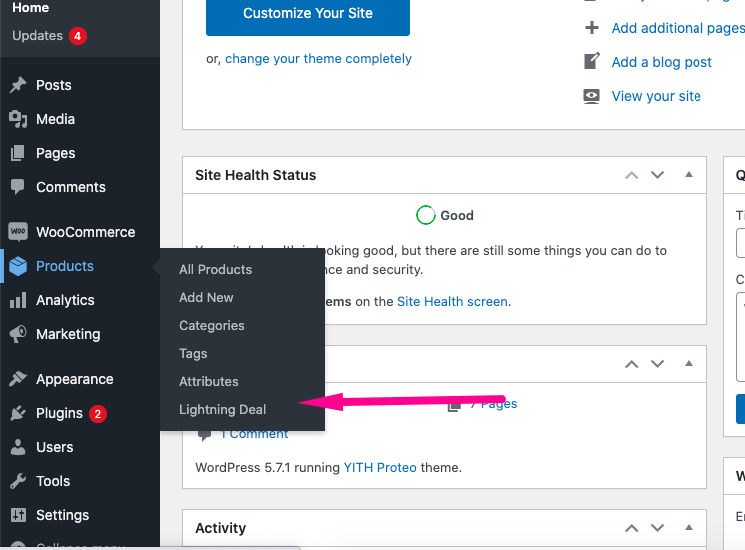745x550 pixels.
Task: Choose Categories in Products submenu
Action: (211, 325)
